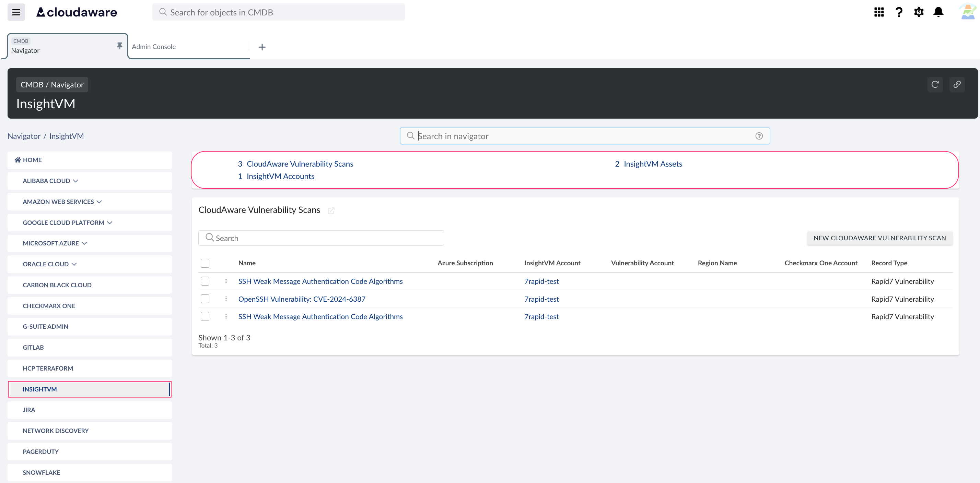
Task: Open the user avatar menu
Action: coord(967,12)
